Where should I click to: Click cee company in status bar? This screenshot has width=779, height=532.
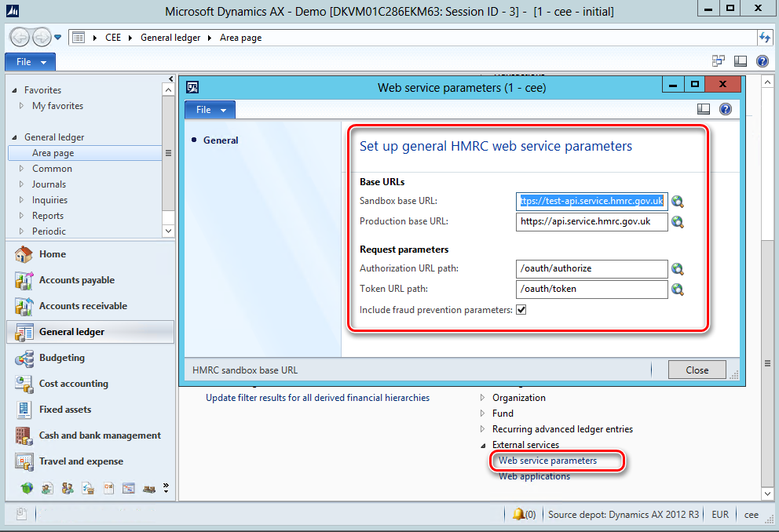(x=752, y=515)
